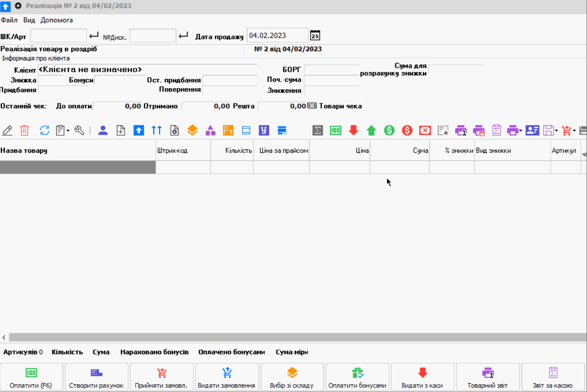The width and height of the screenshot is (587, 392).
Task: Click the gray sigma sum icon
Action: coord(318,131)
